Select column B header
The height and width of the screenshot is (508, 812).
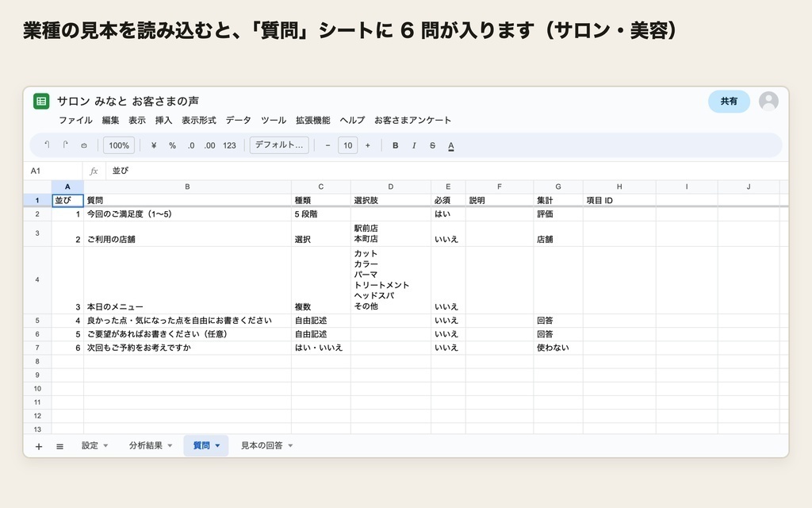coord(187,187)
